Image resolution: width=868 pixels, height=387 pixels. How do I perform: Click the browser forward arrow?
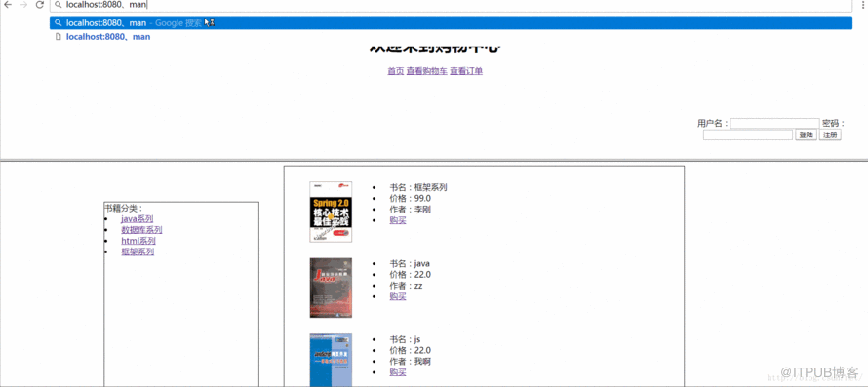pyautogui.click(x=23, y=5)
